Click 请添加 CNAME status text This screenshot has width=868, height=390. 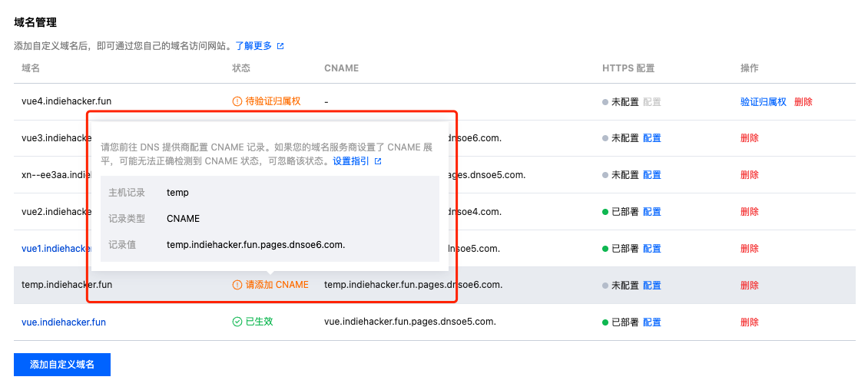tap(277, 285)
